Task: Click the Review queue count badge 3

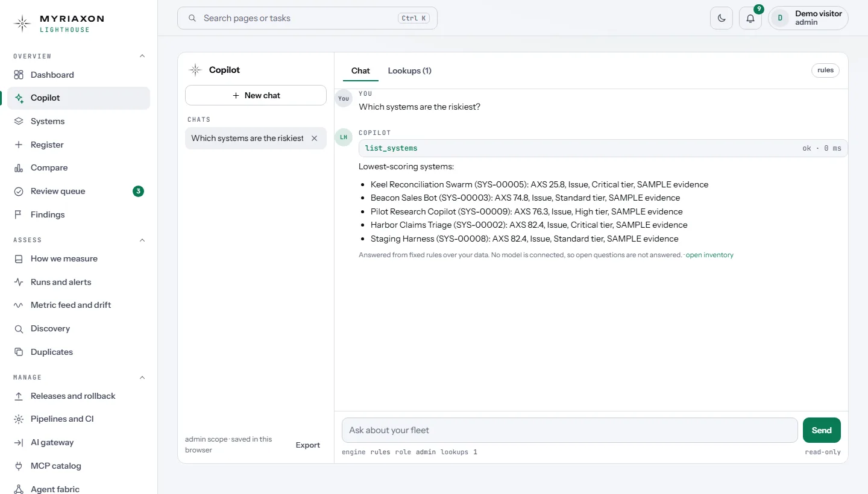Action: tap(138, 192)
